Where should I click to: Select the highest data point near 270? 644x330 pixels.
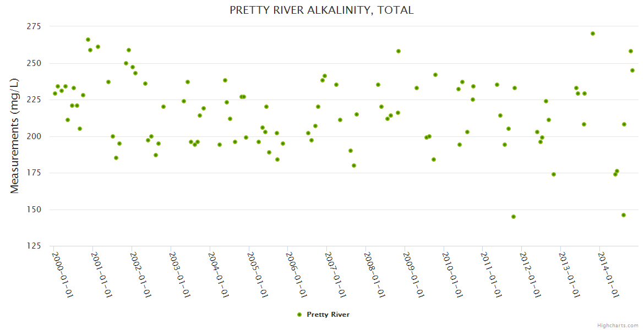click(x=593, y=34)
